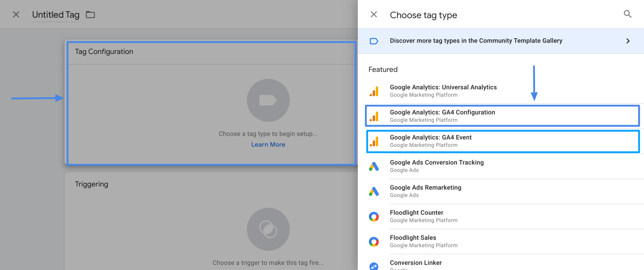Click the Tag Configuration heading
The width and height of the screenshot is (644, 270).
104,52
